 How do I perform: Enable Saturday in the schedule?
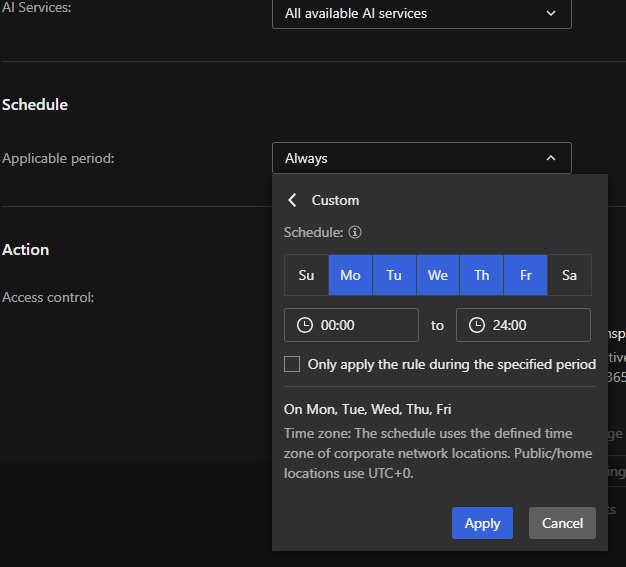[569, 275]
